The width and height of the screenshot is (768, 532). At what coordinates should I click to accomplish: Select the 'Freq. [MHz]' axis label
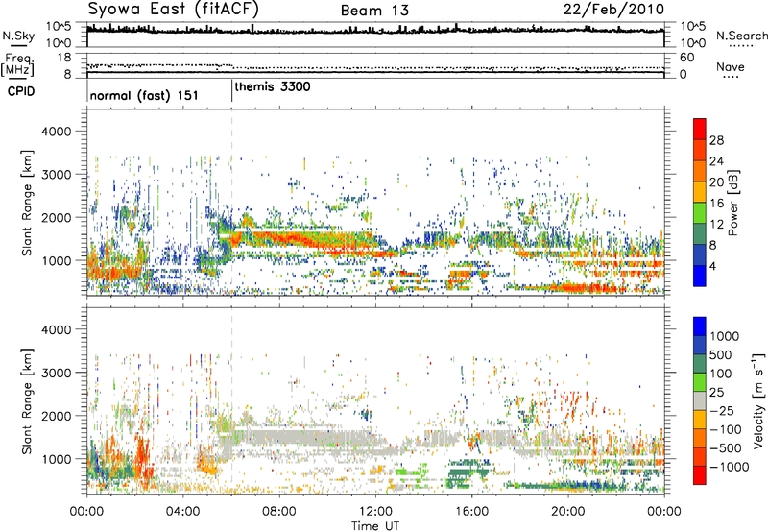[x=17, y=65]
